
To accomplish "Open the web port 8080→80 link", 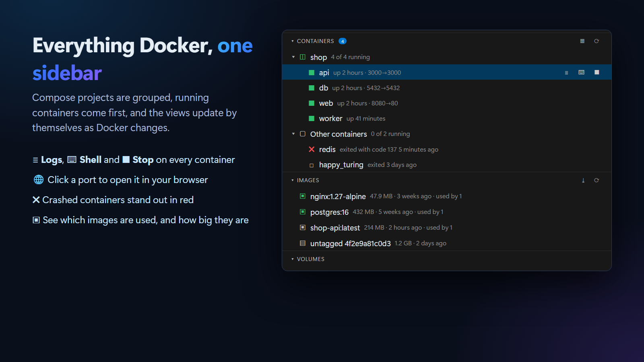I will 385,103.
